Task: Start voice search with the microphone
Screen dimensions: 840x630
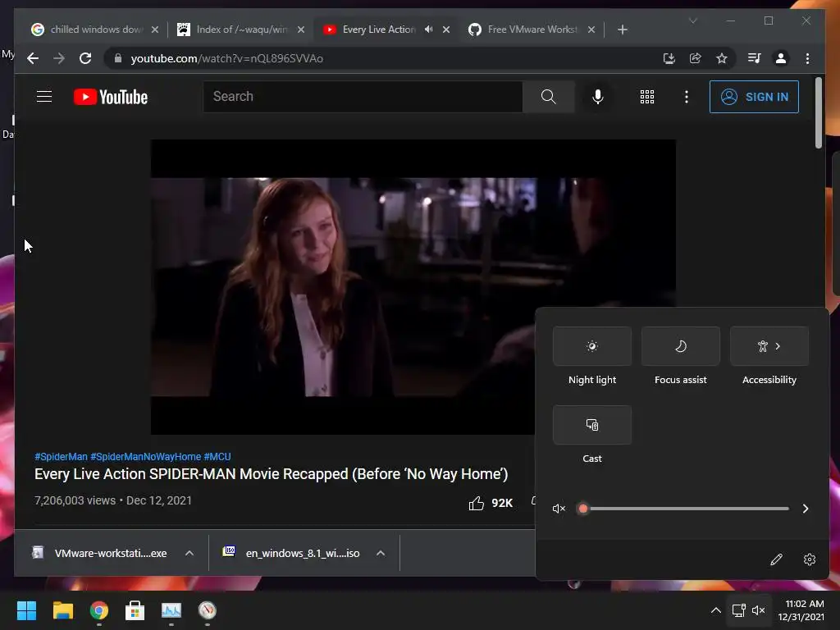Action: tap(598, 97)
